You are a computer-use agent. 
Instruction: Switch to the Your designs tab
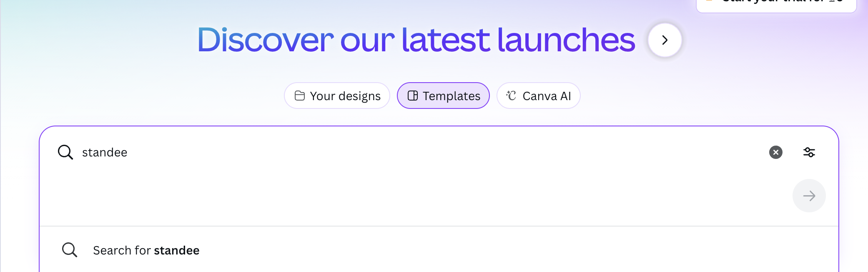tap(345, 96)
